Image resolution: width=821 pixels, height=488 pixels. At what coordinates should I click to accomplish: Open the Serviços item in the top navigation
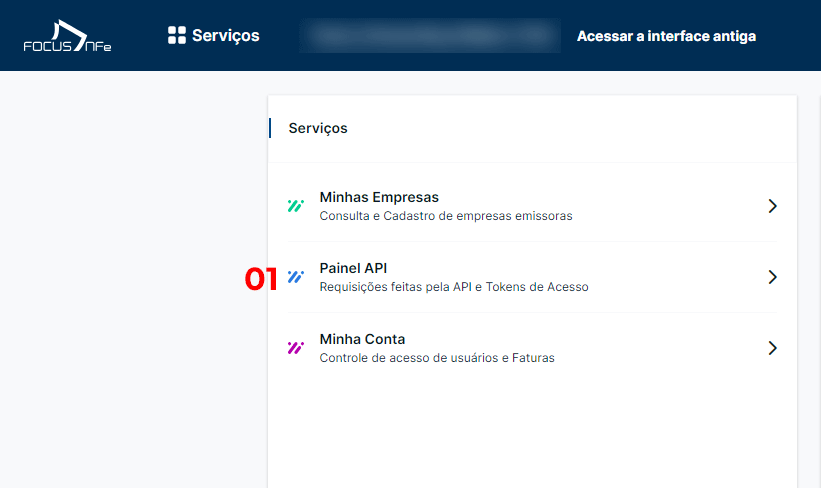coord(214,35)
